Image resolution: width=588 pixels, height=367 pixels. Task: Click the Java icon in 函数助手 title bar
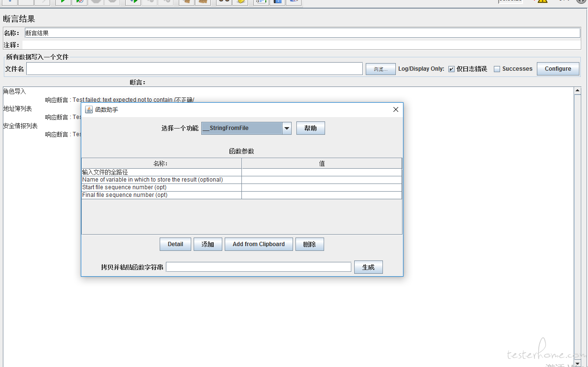(x=89, y=109)
